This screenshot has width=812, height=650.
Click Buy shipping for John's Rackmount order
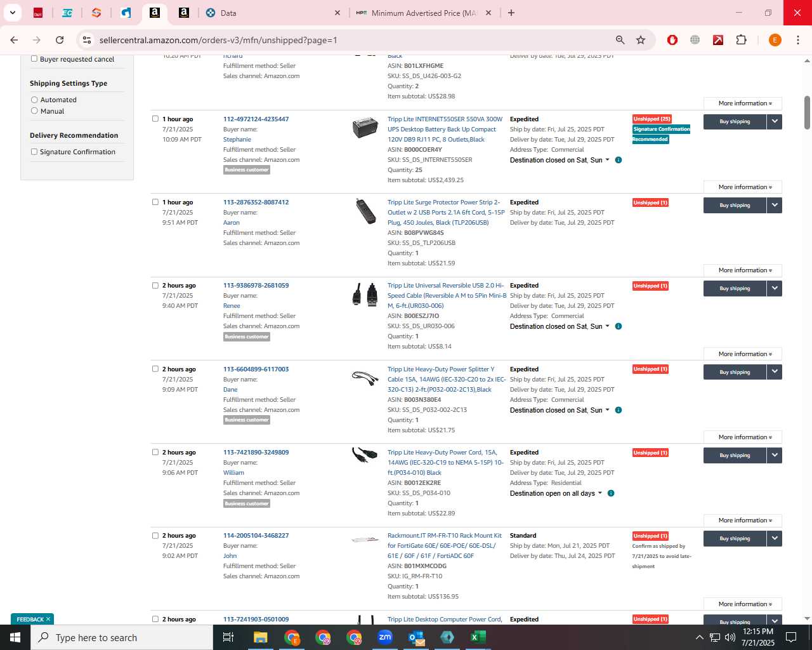point(735,538)
